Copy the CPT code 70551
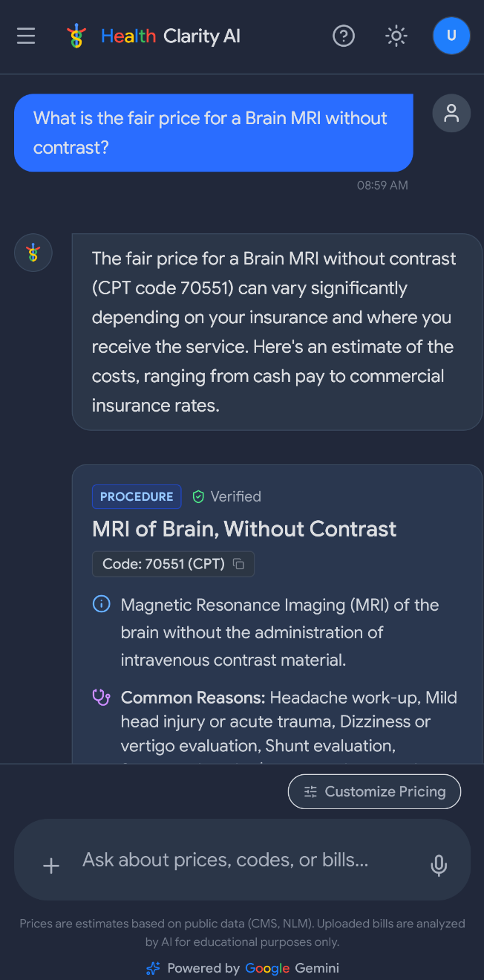Viewport: 484px width, 980px height. (x=238, y=564)
